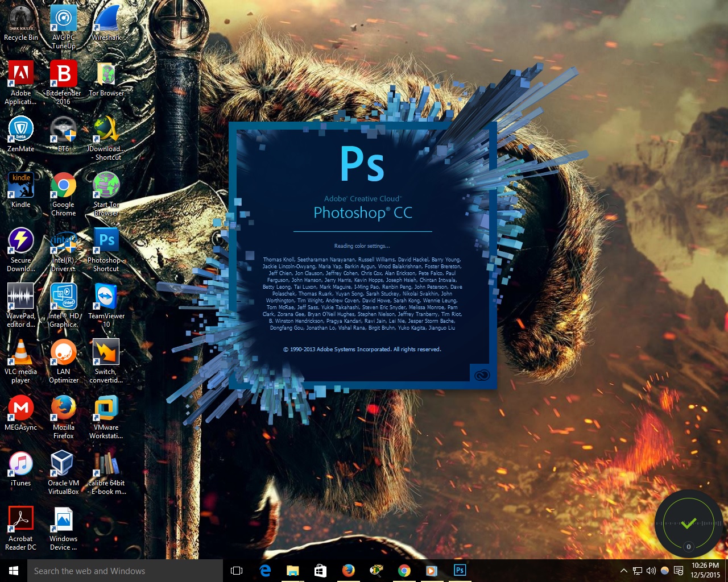728x582 pixels.
Task: Select the JDownloader shortcut icon
Action: pos(106,139)
